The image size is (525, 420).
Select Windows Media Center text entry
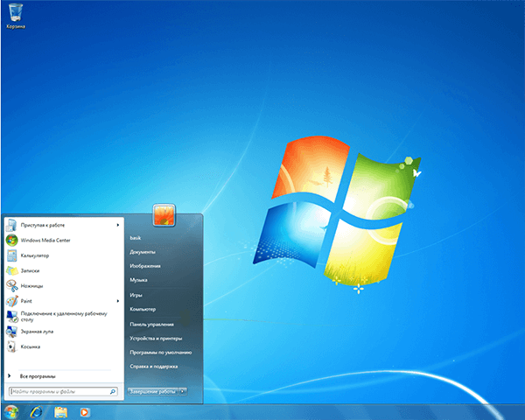45,240
